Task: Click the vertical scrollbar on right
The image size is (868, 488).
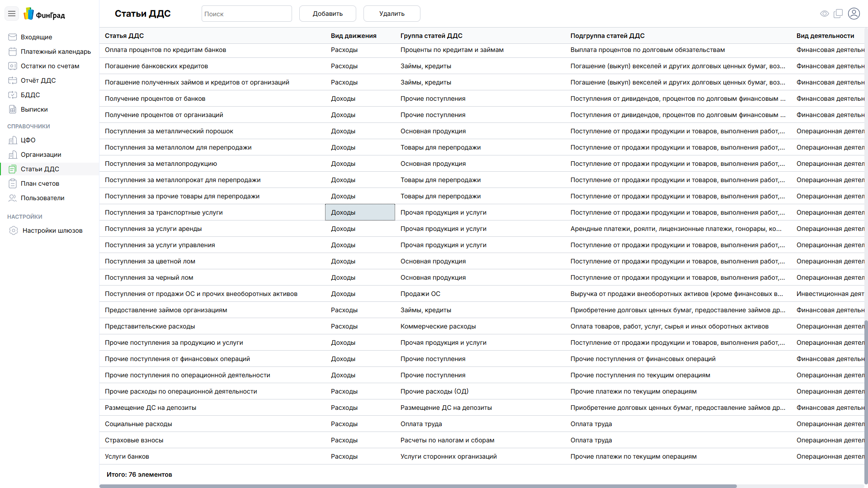Action: [x=866, y=402]
